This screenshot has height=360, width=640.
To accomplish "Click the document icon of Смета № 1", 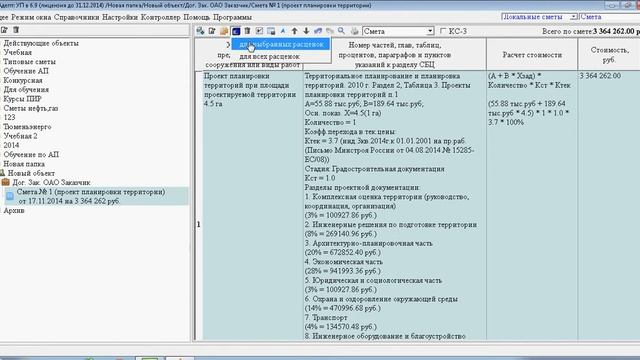I will [x=10, y=196].
